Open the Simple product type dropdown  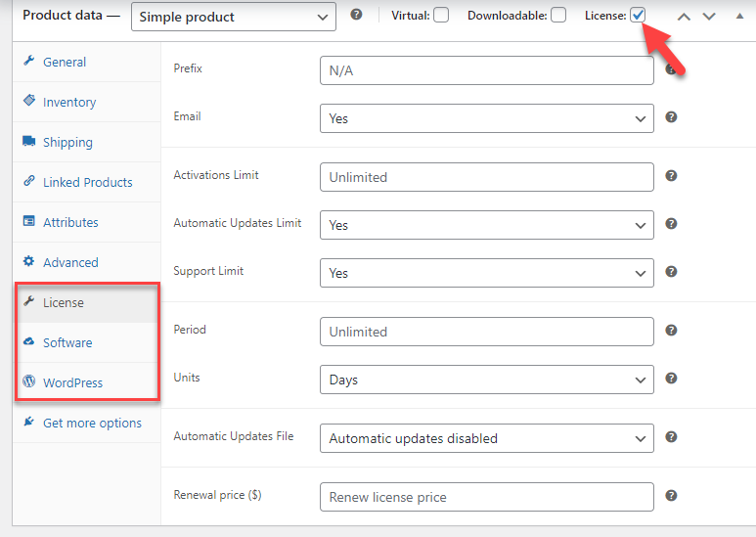233,17
